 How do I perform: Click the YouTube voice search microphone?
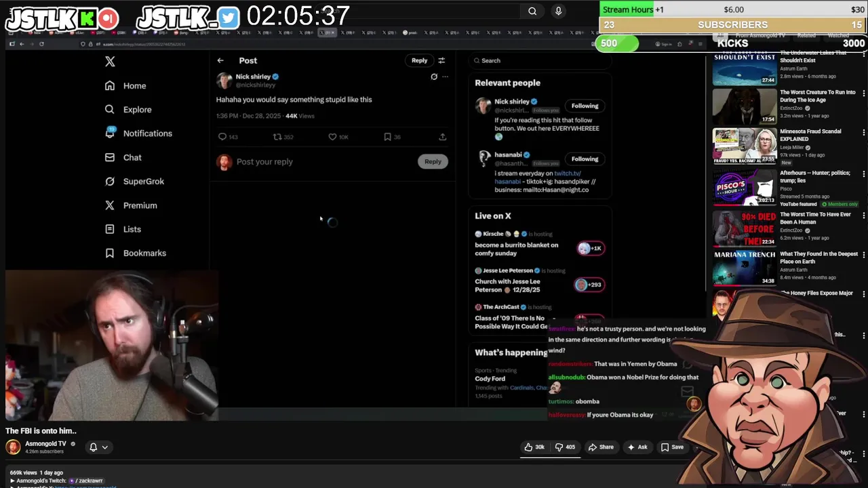click(558, 11)
